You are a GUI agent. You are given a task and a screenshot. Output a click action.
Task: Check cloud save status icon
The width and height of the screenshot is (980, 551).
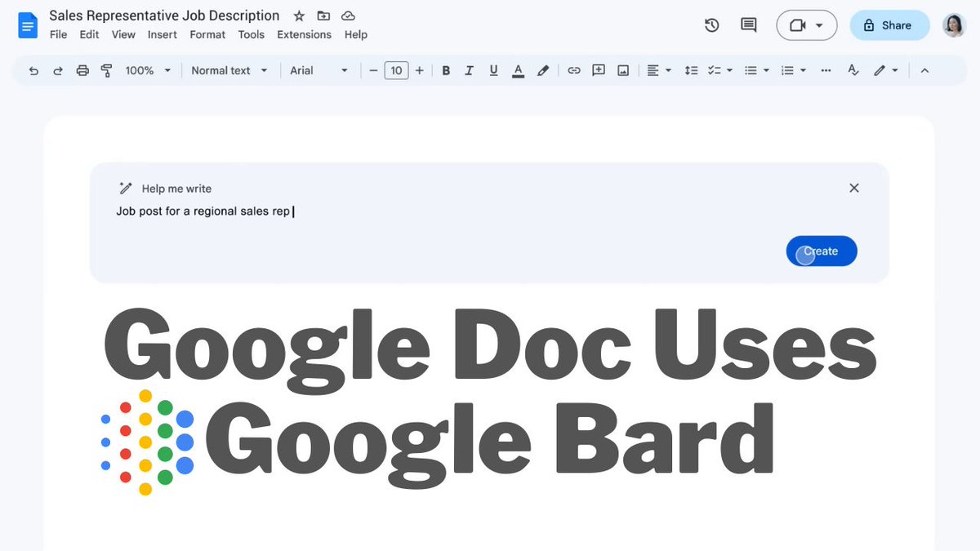coord(348,16)
